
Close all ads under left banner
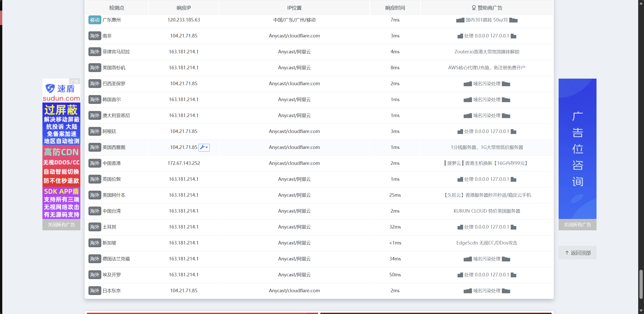click(x=61, y=225)
